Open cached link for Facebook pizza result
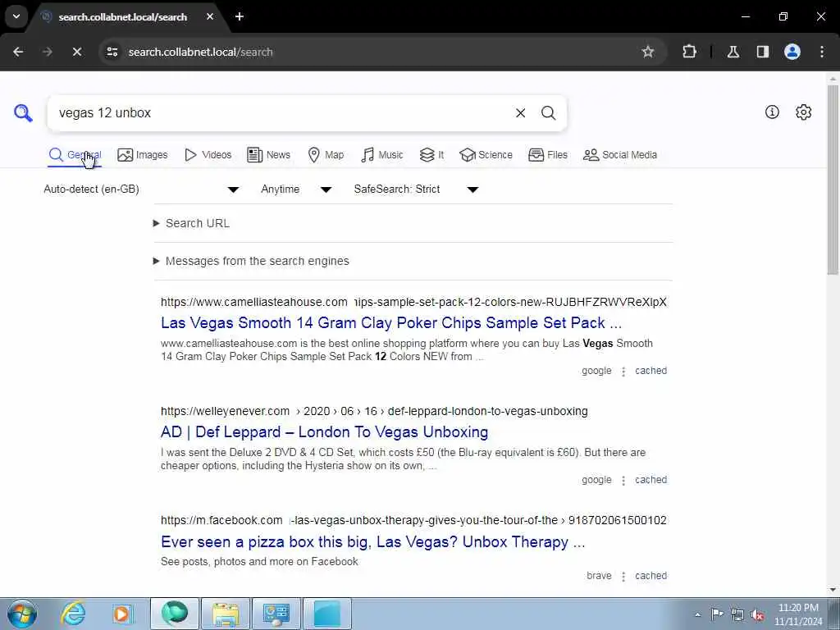The width and height of the screenshot is (840, 630). [x=651, y=576]
